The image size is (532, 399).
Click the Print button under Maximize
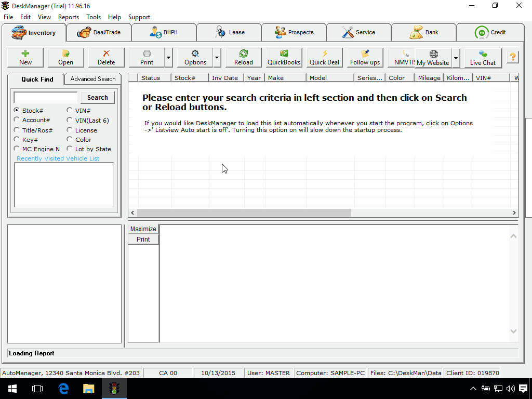pyautogui.click(x=143, y=239)
